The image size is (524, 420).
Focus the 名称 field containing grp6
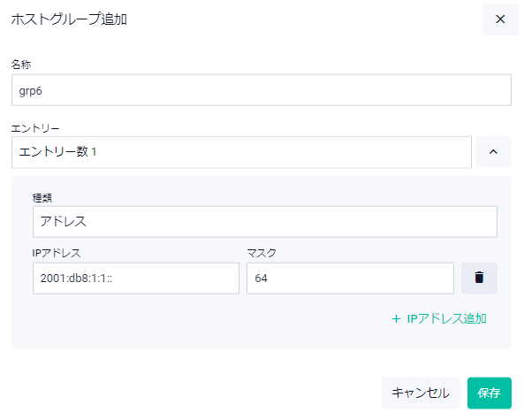(262, 90)
